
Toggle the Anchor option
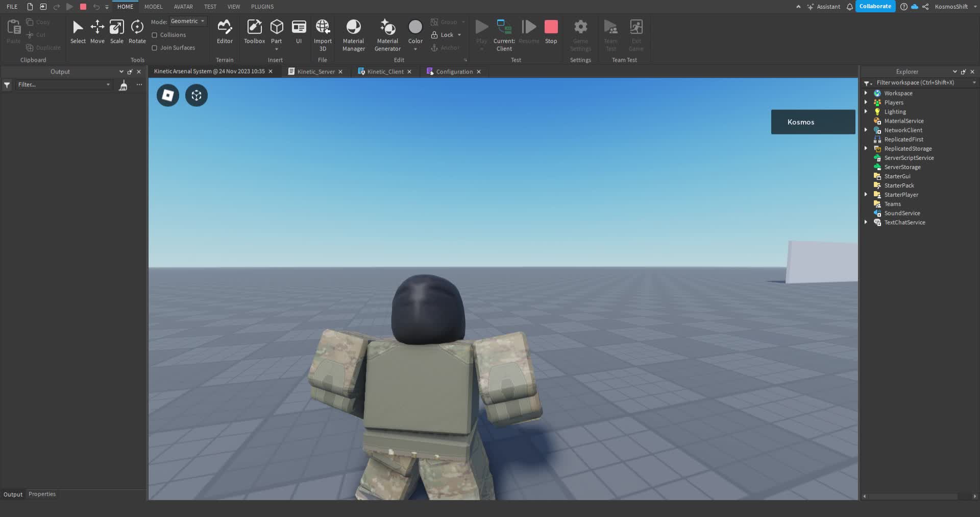pyautogui.click(x=447, y=48)
